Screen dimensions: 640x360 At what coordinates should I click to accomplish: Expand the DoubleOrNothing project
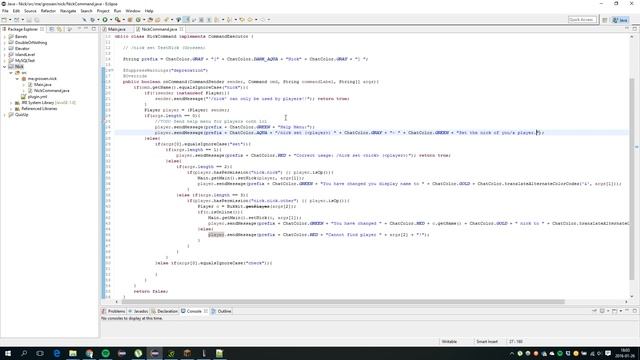coord(4,42)
